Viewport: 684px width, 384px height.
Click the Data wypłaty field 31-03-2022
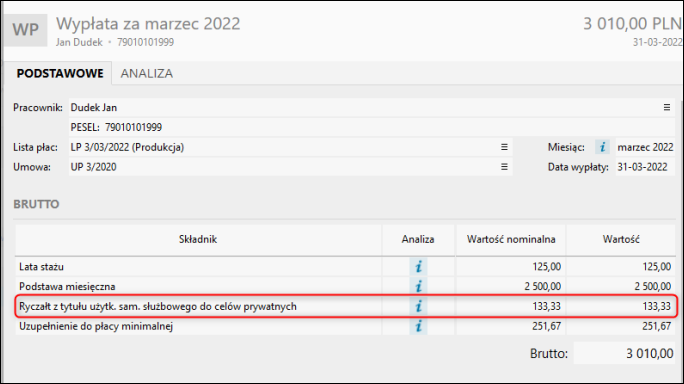coord(645,167)
